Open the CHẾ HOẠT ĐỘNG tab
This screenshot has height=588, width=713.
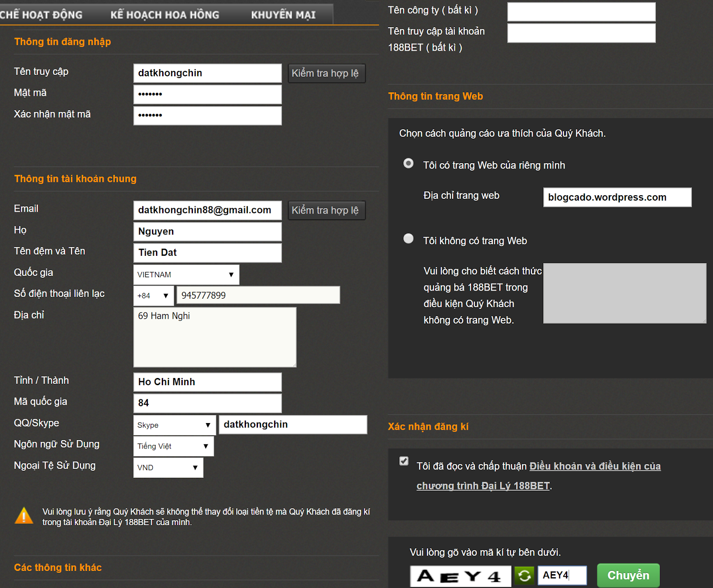(x=41, y=15)
